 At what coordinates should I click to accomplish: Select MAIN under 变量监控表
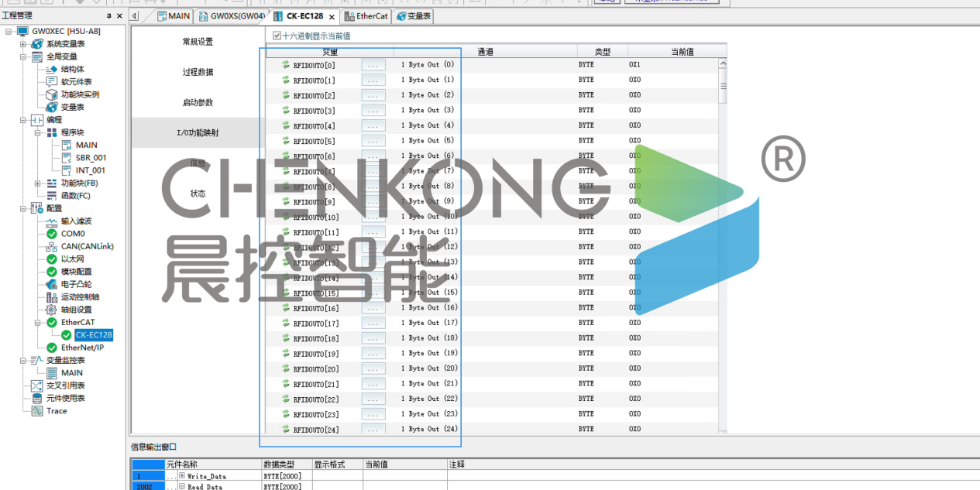pyautogui.click(x=72, y=373)
